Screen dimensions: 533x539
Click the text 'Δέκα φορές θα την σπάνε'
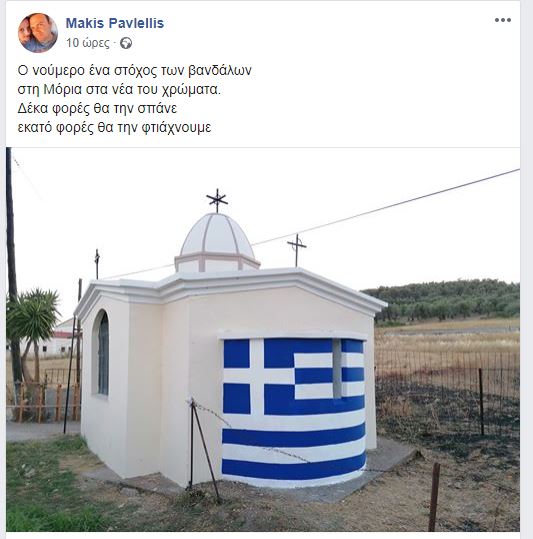pyautogui.click(x=97, y=109)
